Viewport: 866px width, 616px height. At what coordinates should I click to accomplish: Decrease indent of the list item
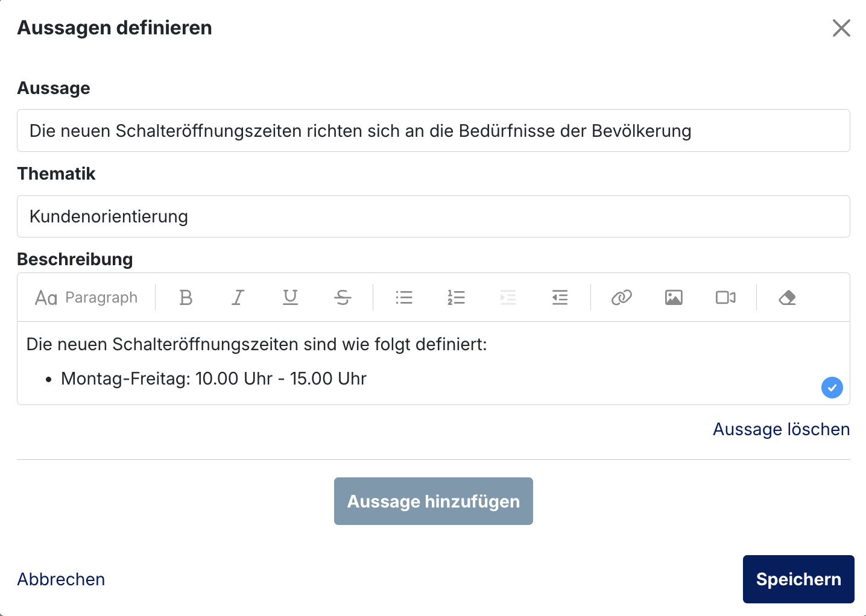click(x=560, y=298)
